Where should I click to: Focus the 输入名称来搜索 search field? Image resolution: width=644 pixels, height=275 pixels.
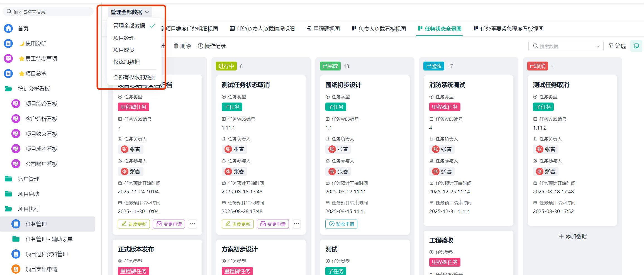pyautogui.click(x=48, y=11)
